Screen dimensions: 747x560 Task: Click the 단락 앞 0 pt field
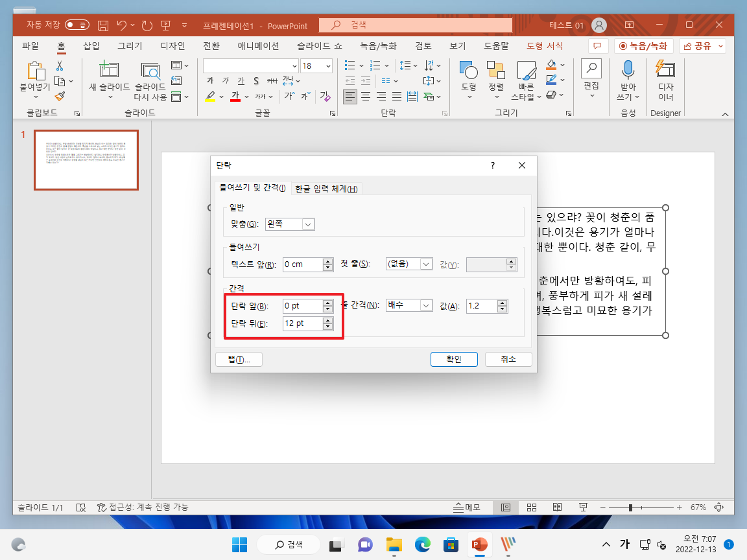coord(303,306)
